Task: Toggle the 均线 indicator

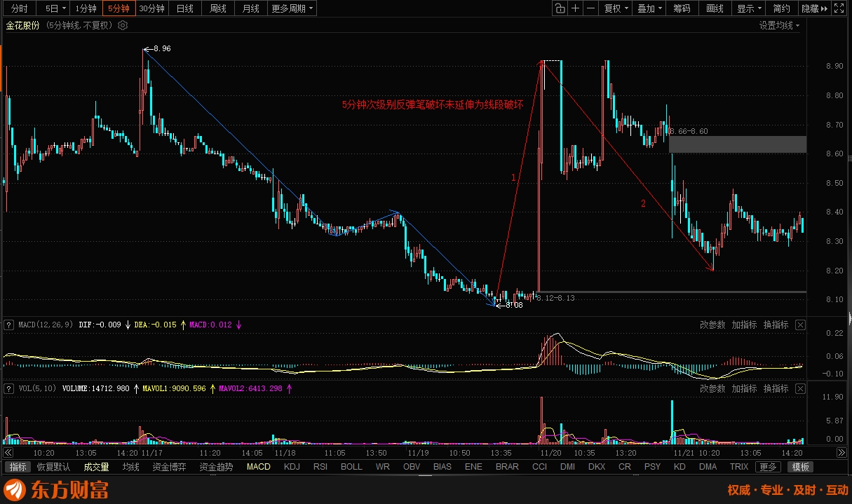Action: (x=131, y=467)
